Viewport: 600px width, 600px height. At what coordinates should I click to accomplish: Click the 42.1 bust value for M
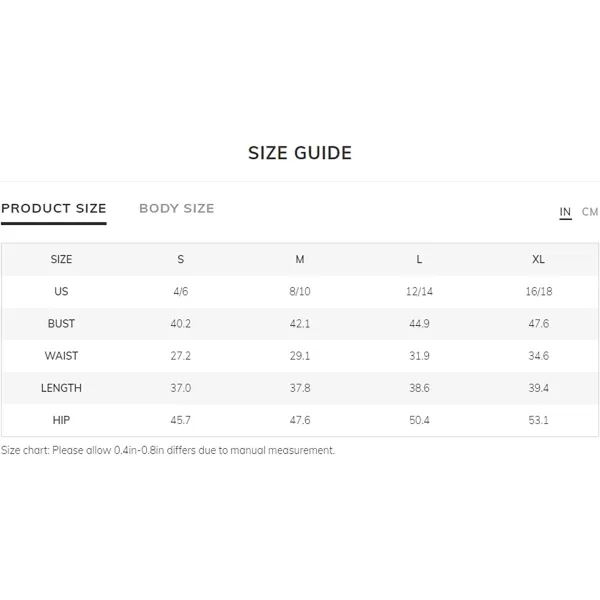click(300, 324)
